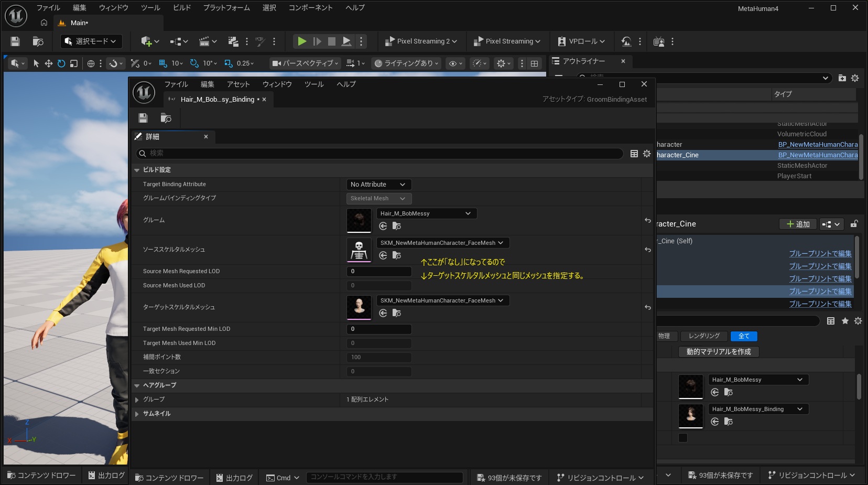Click the green Play button in toolbar
This screenshot has width=868, height=485.
(302, 41)
